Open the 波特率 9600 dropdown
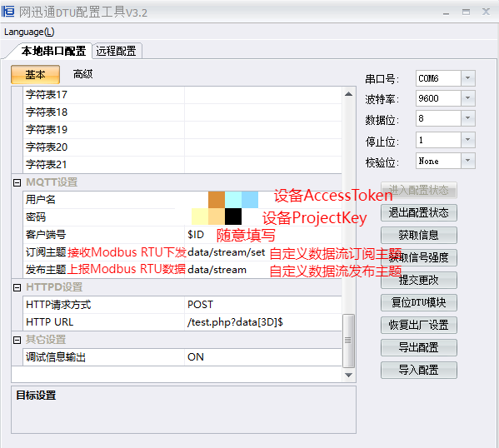This screenshot has width=499, height=448. pyautogui.click(x=468, y=98)
